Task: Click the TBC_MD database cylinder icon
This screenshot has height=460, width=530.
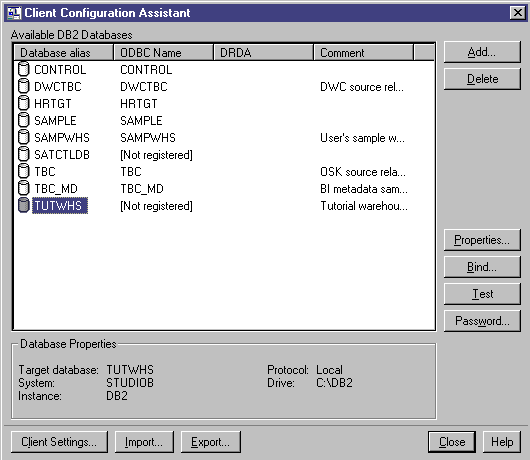Action: [x=23, y=188]
